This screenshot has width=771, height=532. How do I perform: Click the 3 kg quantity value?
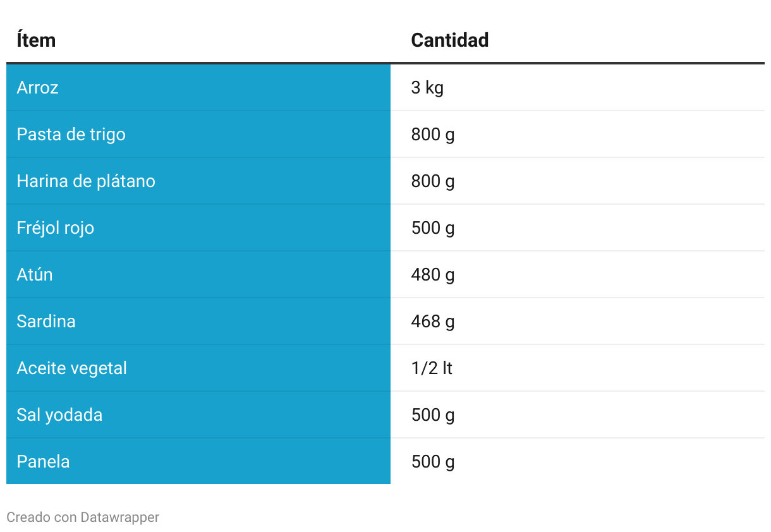coord(427,87)
